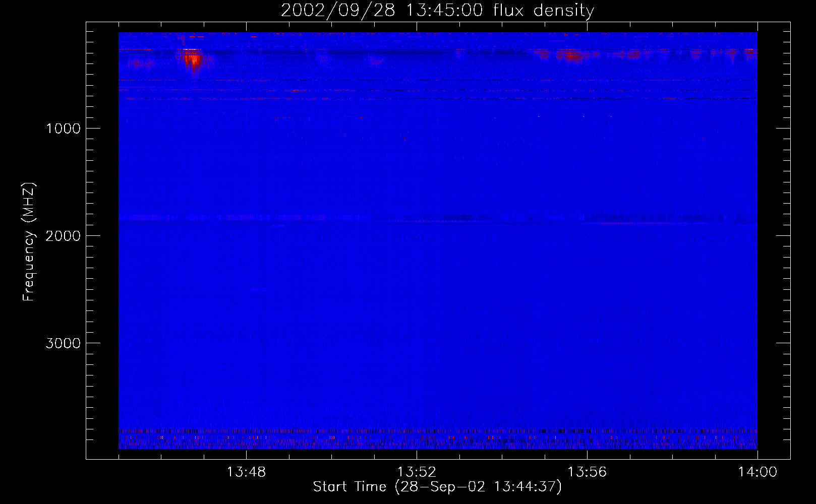Click the noisy red-speckled band at spectrogram bottom

(x=438, y=439)
